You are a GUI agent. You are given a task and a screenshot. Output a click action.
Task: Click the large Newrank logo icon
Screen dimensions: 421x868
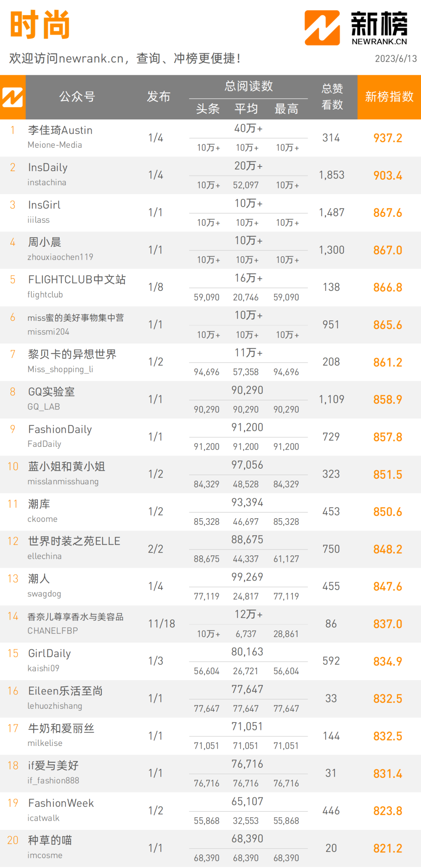click(x=322, y=28)
